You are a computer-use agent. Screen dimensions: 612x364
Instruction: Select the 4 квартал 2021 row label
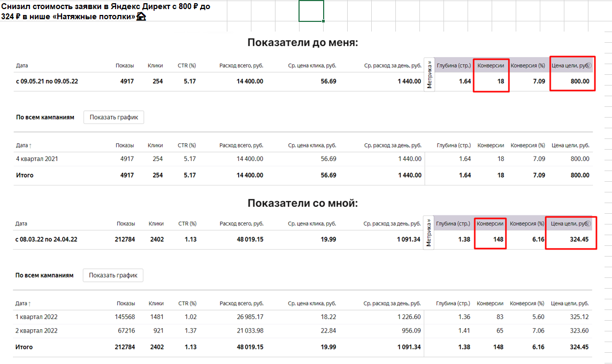coord(37,159)
